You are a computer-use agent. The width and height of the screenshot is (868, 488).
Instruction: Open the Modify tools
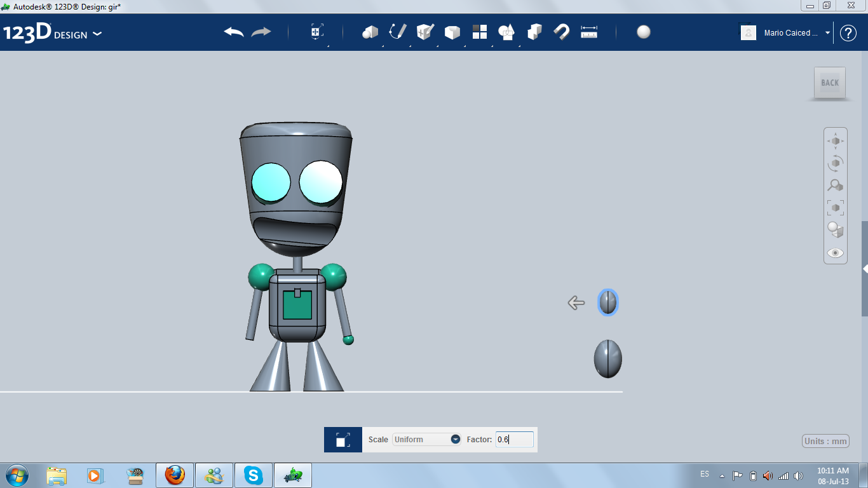click(452, 32)
